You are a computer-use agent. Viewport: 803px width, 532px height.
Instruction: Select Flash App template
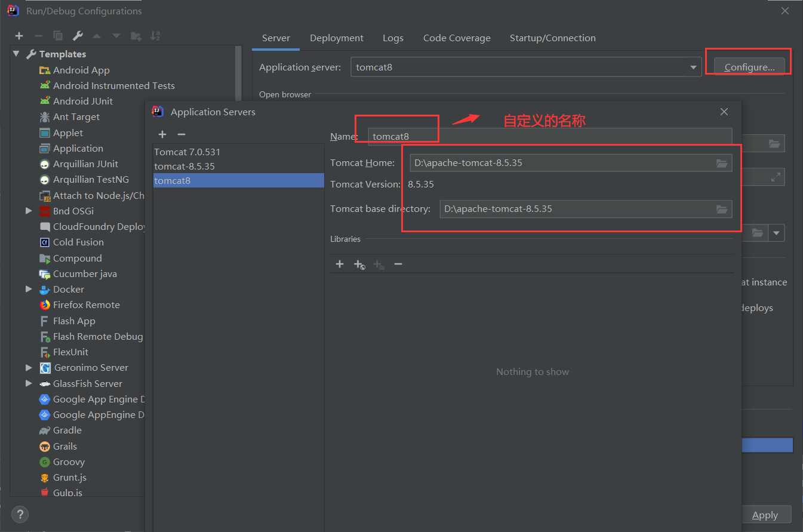pos(74,321)
